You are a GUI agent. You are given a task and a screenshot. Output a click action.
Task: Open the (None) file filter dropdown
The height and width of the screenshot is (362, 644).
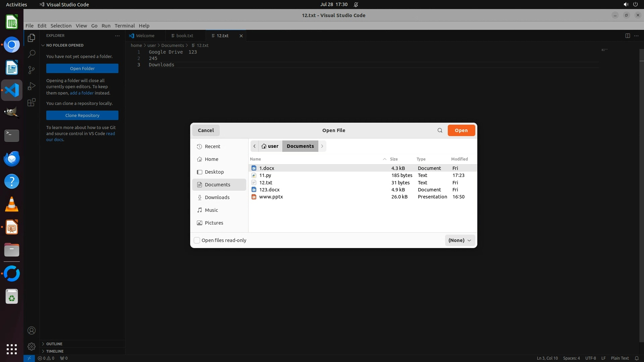click(460, 240)
